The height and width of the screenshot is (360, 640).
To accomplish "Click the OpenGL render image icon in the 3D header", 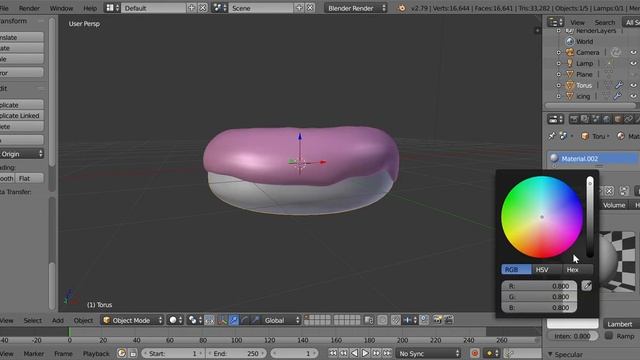I will (x=437, y=320).
